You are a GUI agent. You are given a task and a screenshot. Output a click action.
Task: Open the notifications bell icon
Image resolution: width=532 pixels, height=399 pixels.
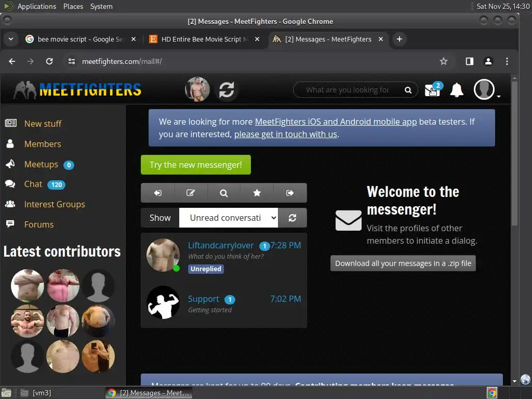[457, 90]
